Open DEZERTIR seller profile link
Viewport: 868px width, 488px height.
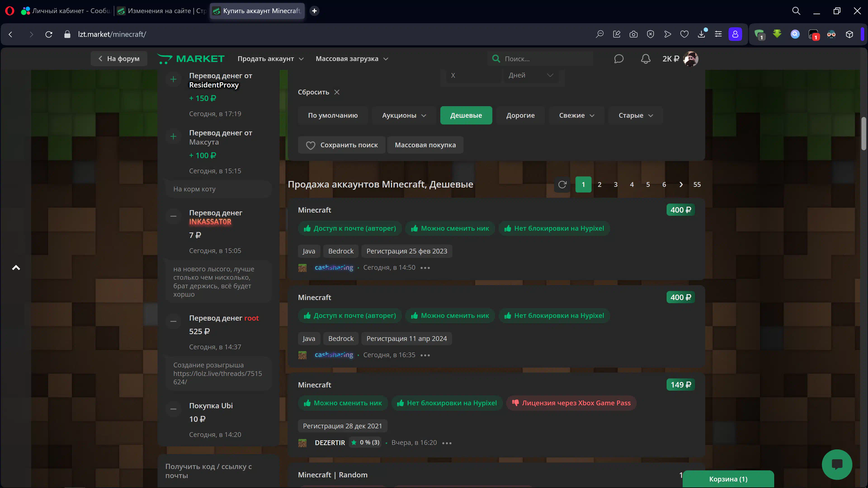click(330, 443)
